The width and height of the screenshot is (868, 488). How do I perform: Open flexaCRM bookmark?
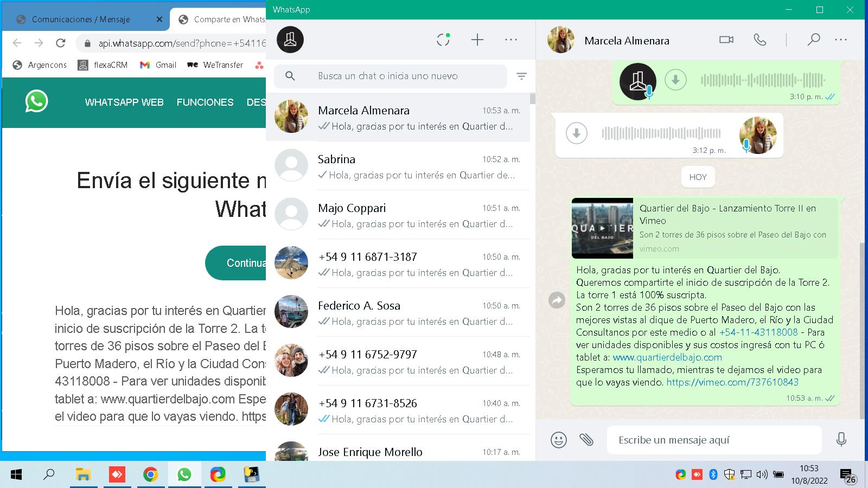[103, 65]
